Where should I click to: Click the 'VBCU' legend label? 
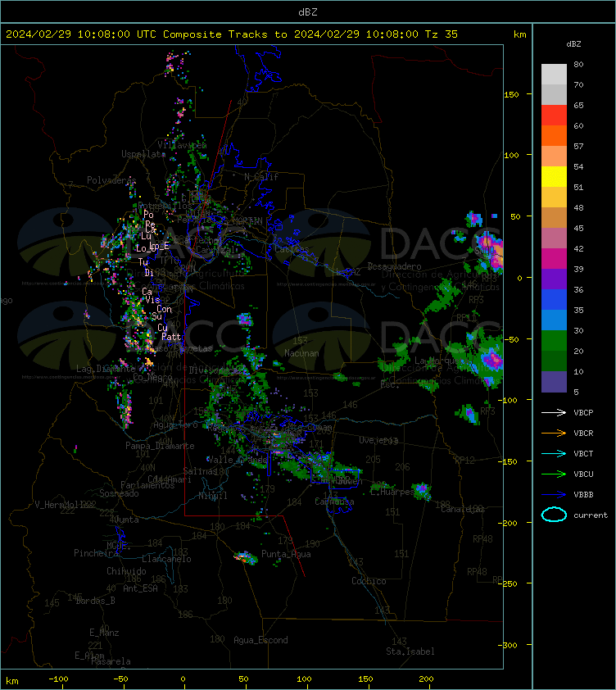point(583,474)
